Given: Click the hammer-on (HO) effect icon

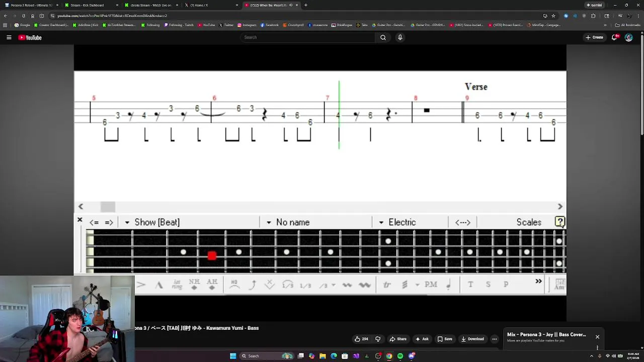Looking at the screenshot, I should [234, 285].
